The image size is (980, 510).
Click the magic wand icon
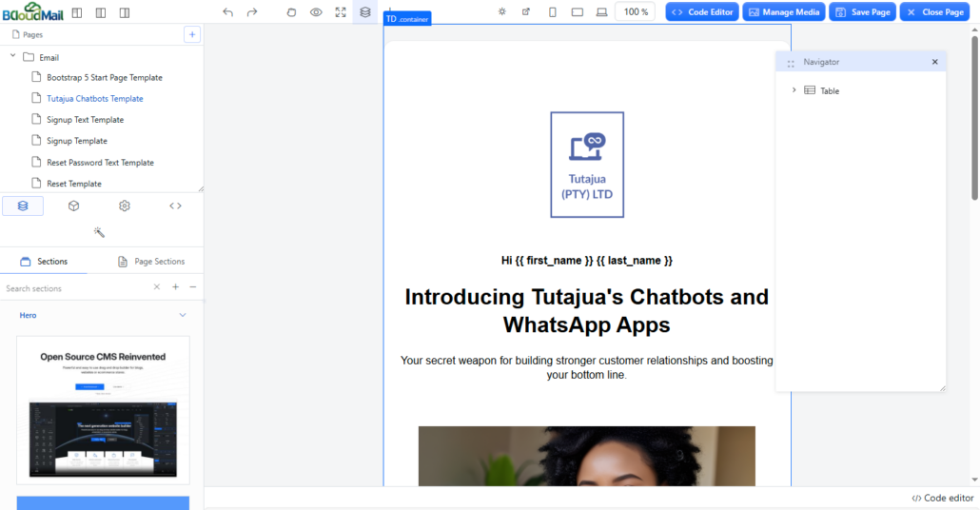pos(99,232)
